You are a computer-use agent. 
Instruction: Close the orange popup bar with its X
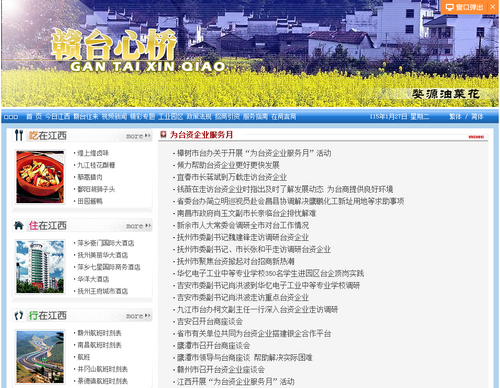click(492, 7)
